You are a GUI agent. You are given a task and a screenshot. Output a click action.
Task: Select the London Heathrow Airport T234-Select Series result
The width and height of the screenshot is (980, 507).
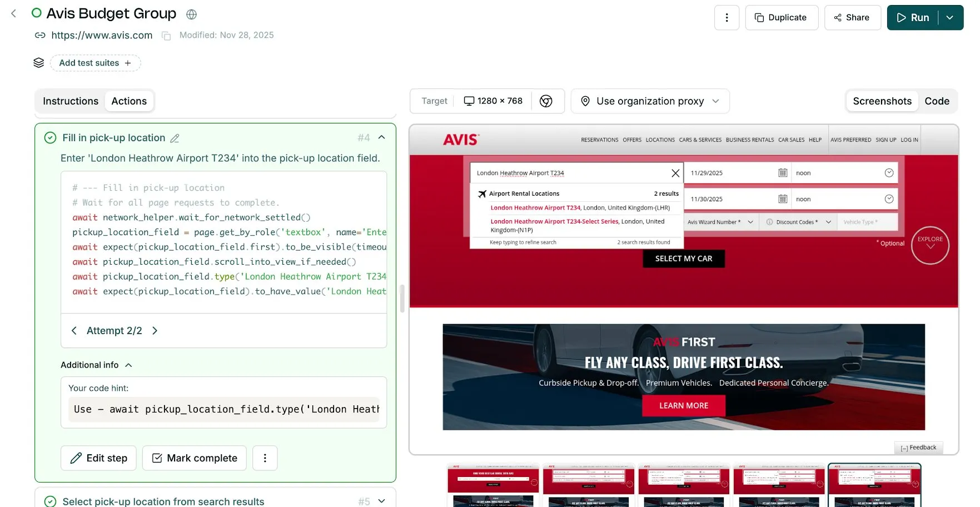(578, 226)
